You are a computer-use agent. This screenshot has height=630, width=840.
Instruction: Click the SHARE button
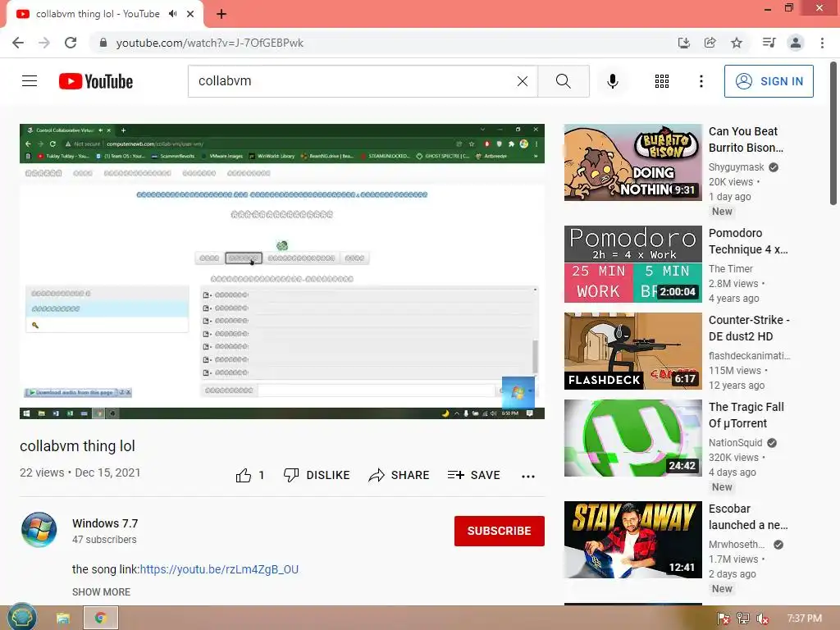(x=399, y=475)
